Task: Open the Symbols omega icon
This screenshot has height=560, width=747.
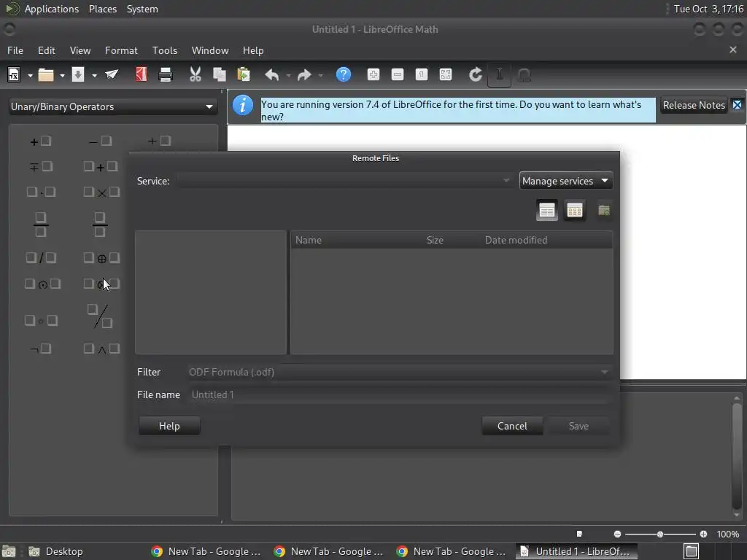Action: 524,75
